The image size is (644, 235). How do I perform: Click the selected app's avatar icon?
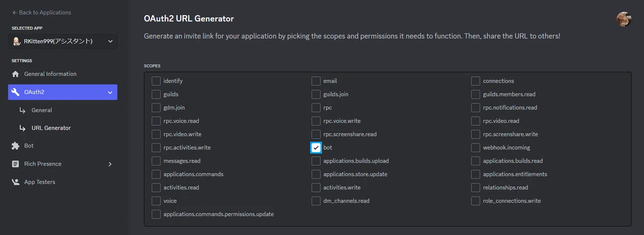17,41
